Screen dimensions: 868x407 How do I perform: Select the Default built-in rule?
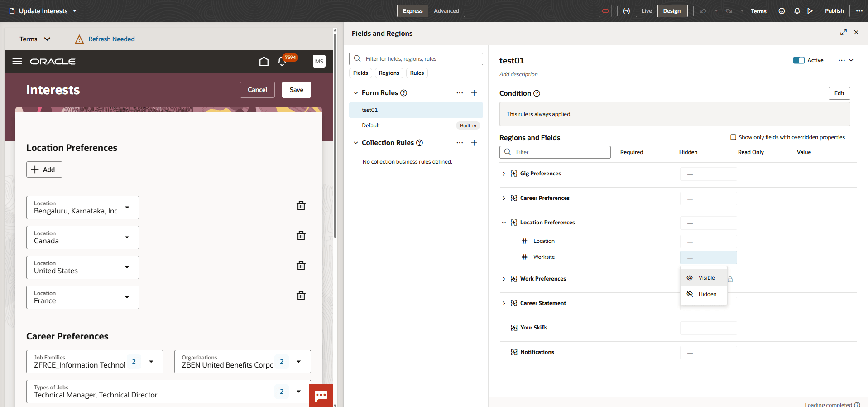[x=416, y=126]
